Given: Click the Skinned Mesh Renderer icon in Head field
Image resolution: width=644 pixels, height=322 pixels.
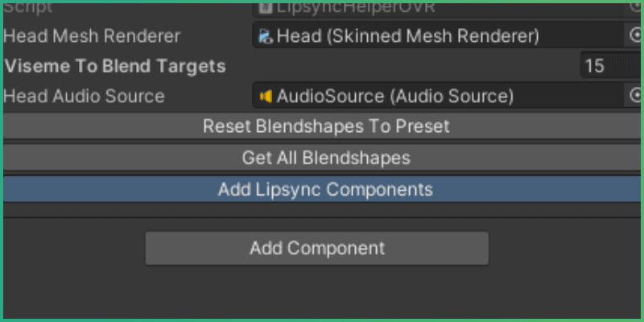Looking at the screenshot, I should (x=266, y=36).
